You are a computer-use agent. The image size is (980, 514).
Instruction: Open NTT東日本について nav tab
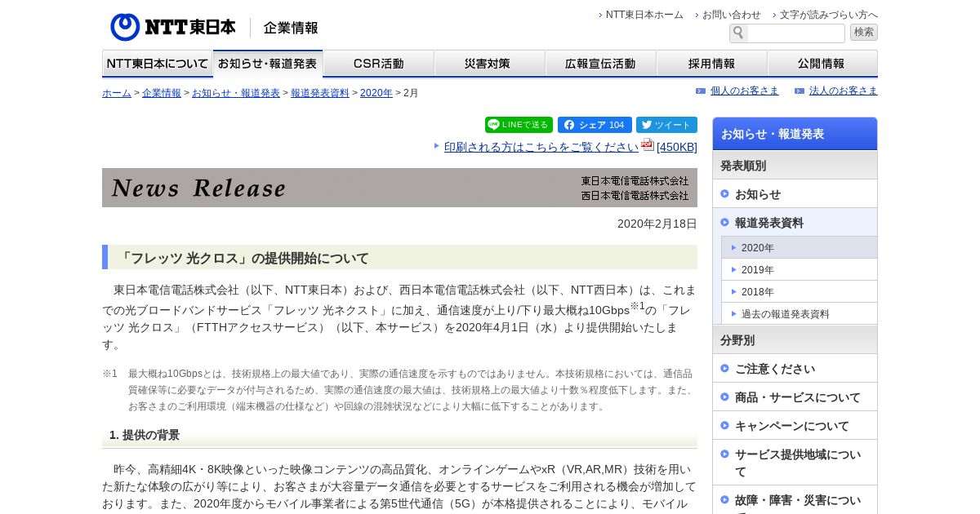158,64
